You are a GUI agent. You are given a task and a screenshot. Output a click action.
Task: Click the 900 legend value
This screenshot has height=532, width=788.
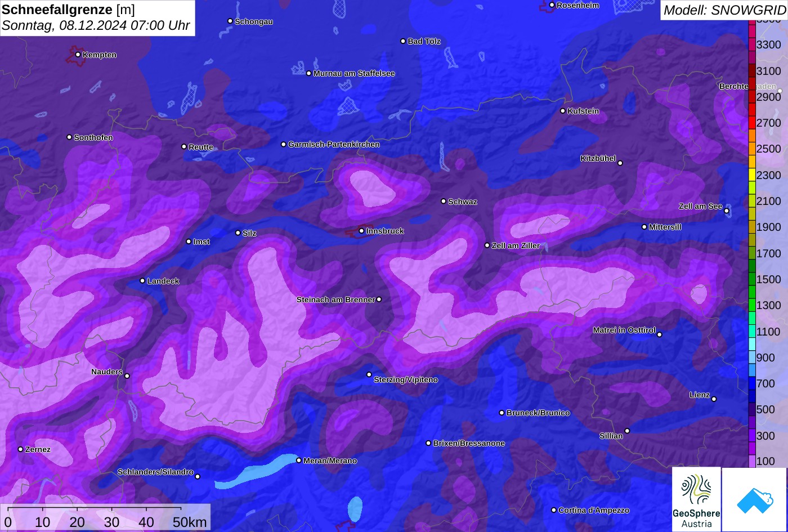pyautogui.click(x=766, y=358)
